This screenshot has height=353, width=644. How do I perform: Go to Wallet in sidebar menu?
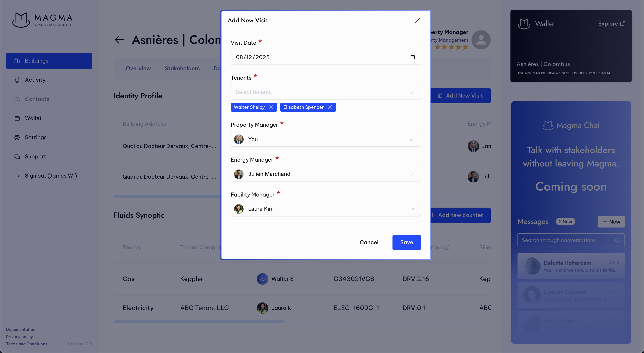pyautogui.click(x=33, y=118)
